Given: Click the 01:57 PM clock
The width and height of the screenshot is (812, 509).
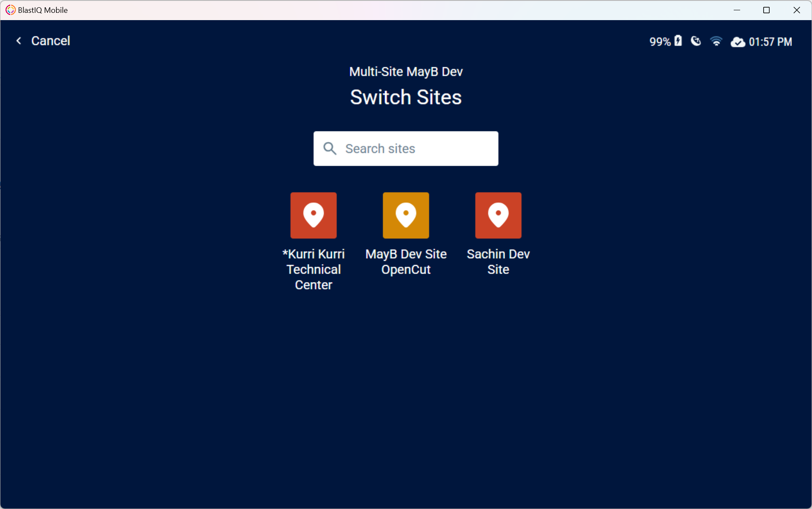Looking at the screenshot, I should [771, 42].
